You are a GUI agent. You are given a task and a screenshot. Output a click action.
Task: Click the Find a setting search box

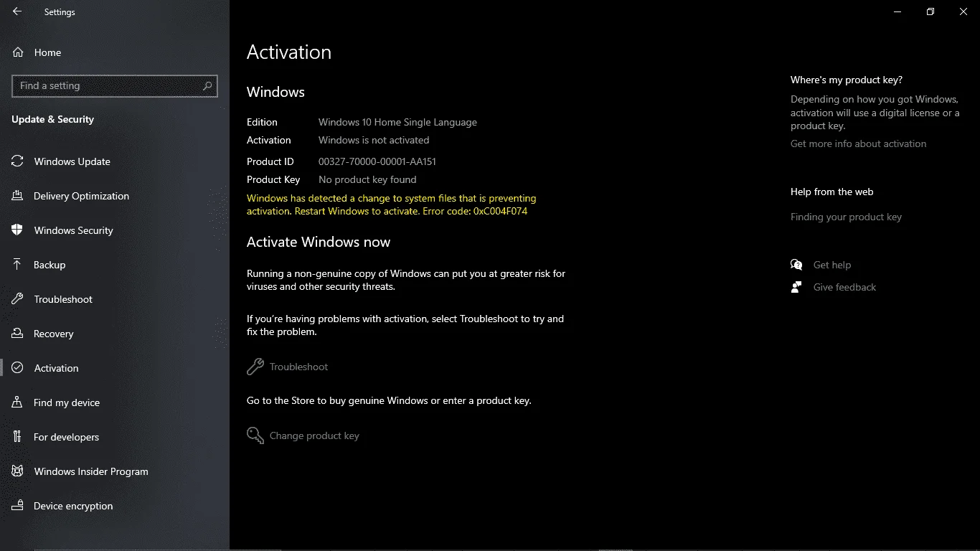pos(115,85)
